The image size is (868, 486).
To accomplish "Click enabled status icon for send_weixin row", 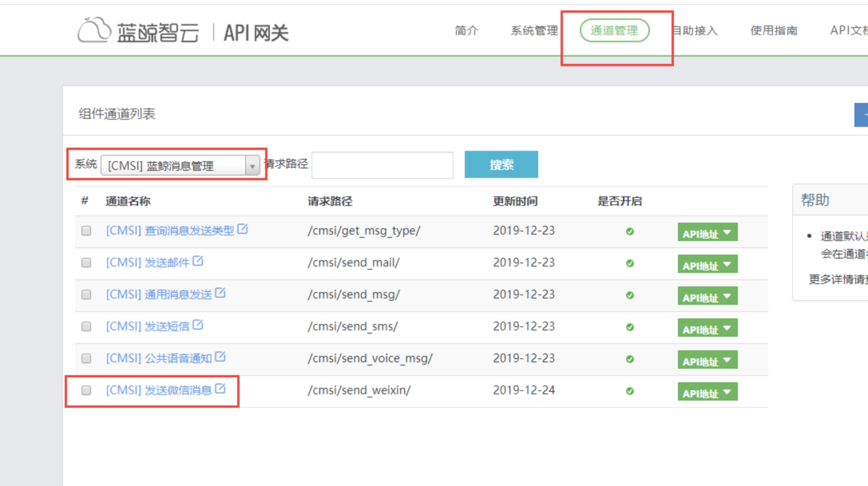I will pos(630,391).
